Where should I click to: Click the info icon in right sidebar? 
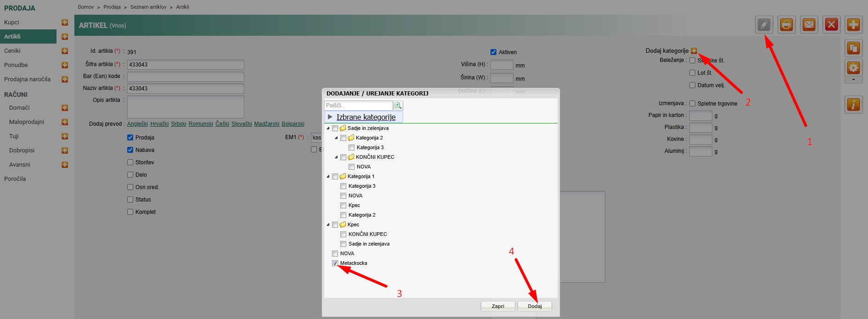(853, 105)
